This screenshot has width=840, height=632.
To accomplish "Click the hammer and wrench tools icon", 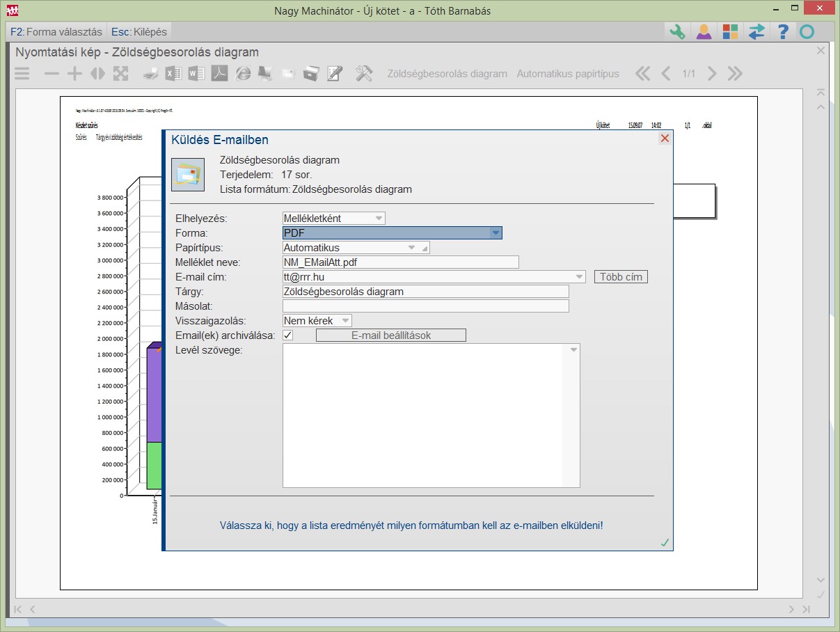I will [x=364, y=74].
